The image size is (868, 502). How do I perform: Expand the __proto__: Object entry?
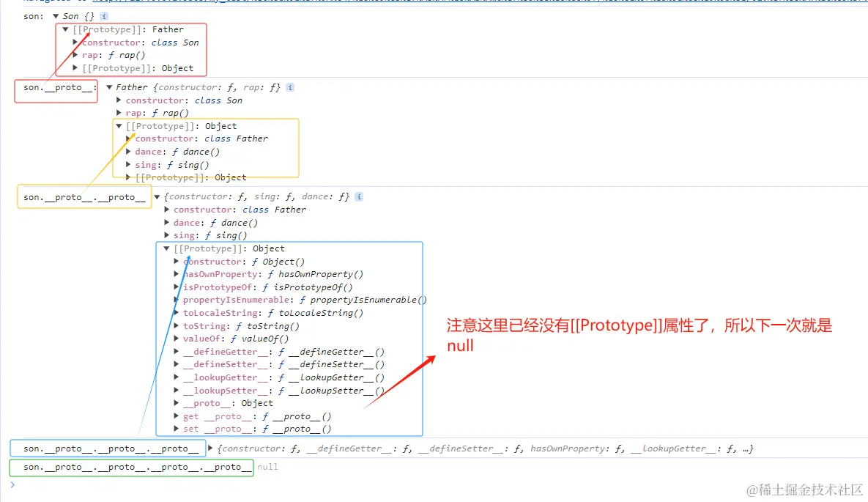tap(176, 403)
